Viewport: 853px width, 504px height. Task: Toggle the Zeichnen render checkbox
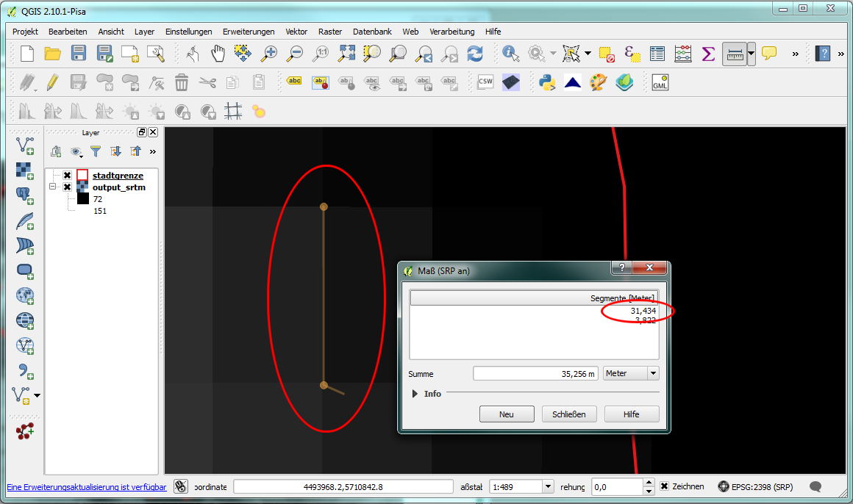[x=664, y=486]
